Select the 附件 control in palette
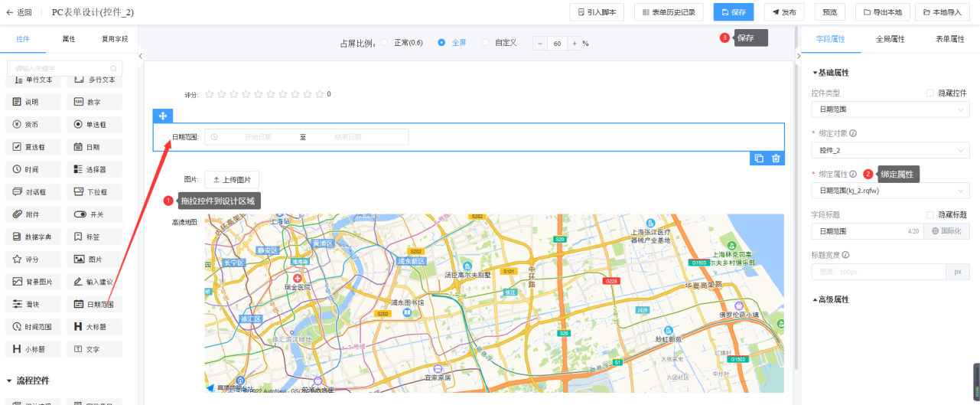The image size is (980, 405). tap(33, 214)
